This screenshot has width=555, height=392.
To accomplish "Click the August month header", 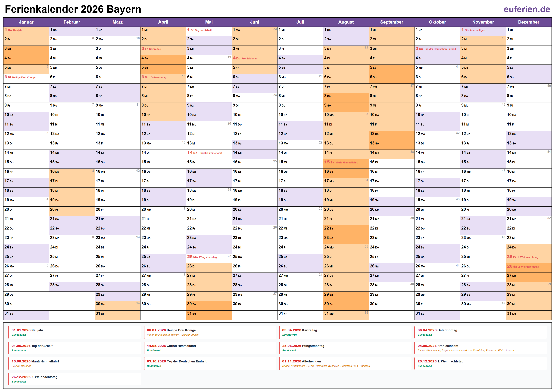I will pos(346,22).
